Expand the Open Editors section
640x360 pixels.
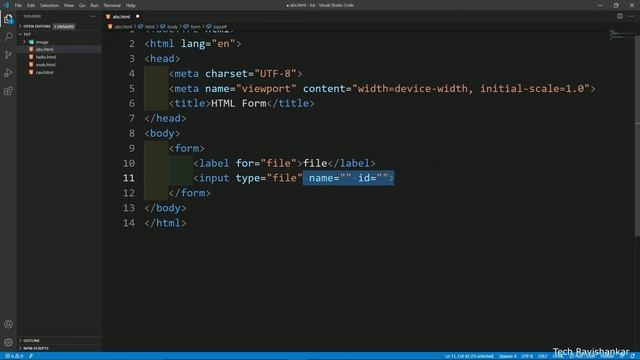(36, 27)
